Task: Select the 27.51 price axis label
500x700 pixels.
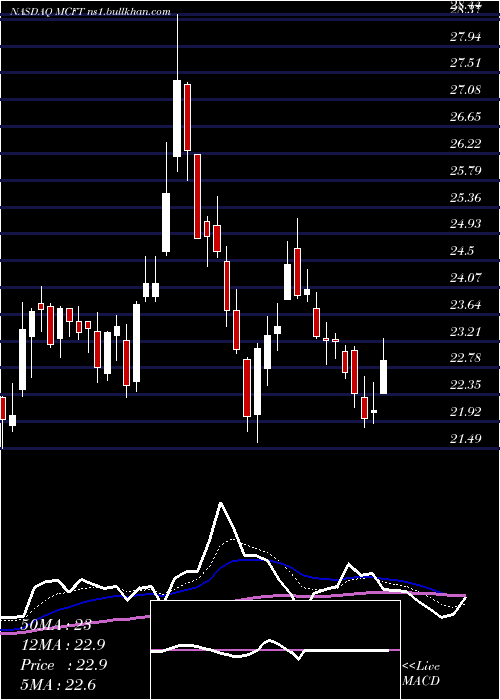Action: pos(466,62)
